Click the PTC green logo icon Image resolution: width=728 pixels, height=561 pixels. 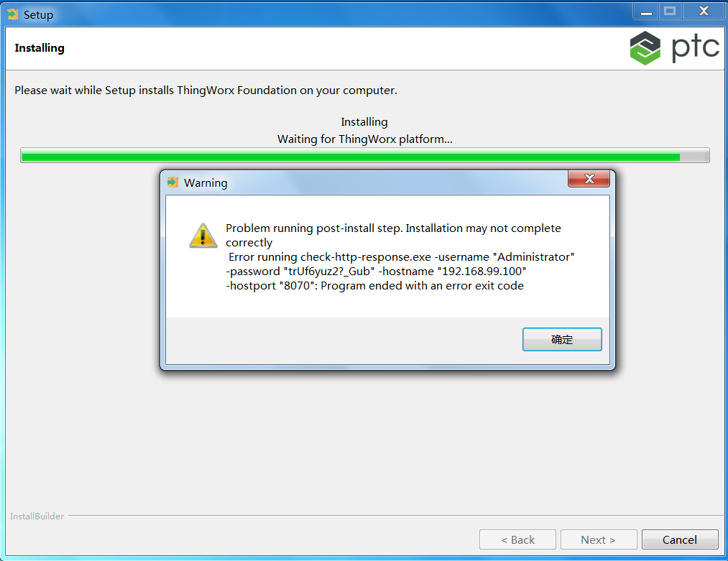(645, 48)
